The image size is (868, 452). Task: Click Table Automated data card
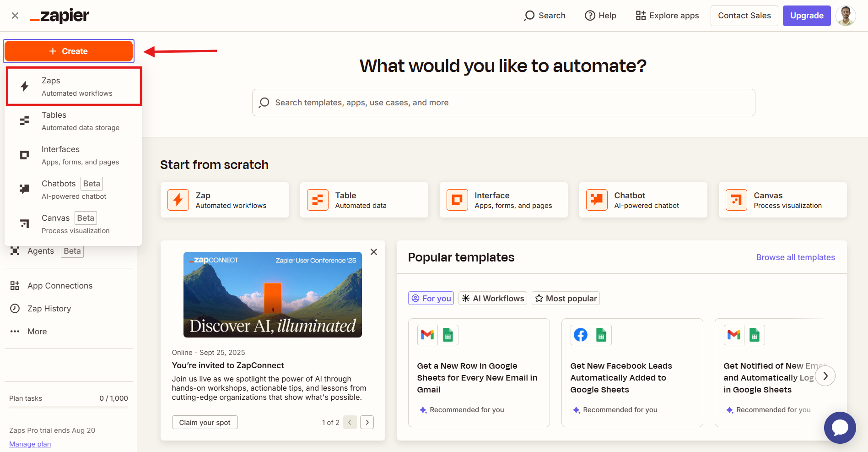(x=364, y=200)
